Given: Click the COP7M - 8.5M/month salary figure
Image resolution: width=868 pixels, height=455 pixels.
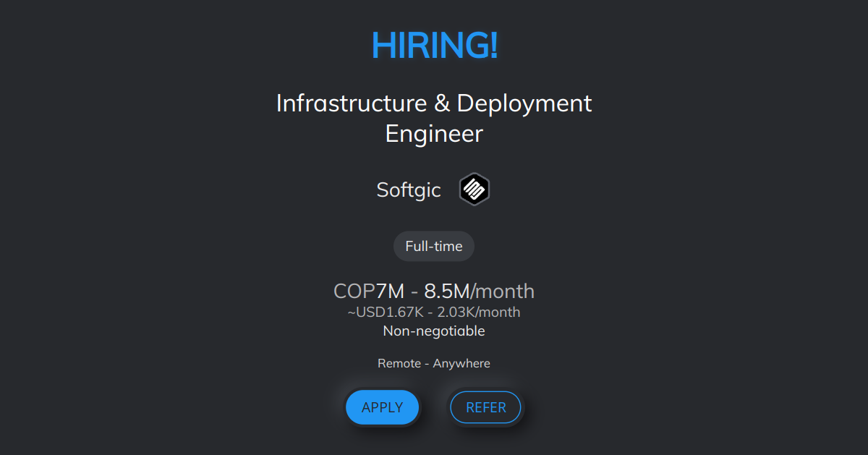Looking at the screenshot, I should tap(433, 291).
